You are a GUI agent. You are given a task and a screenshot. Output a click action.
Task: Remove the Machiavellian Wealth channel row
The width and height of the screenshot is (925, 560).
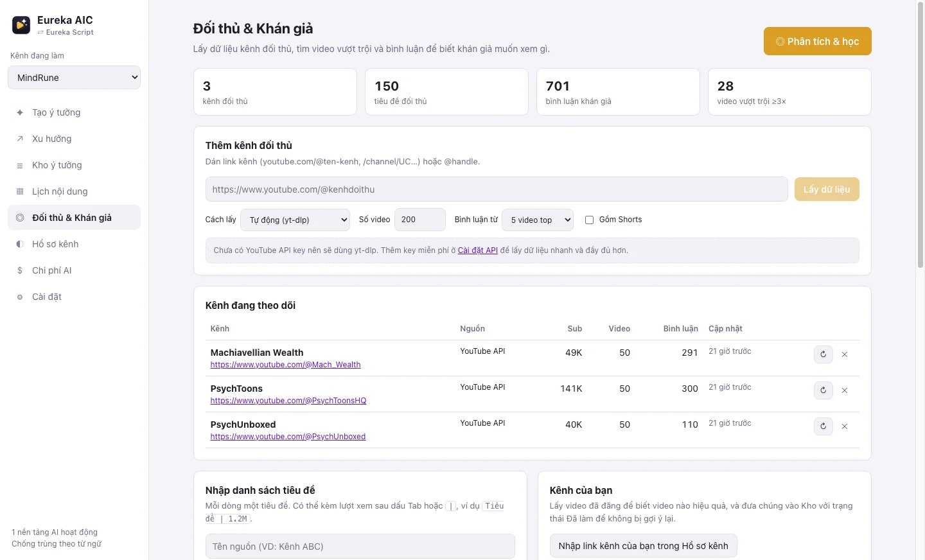(845, 354)
